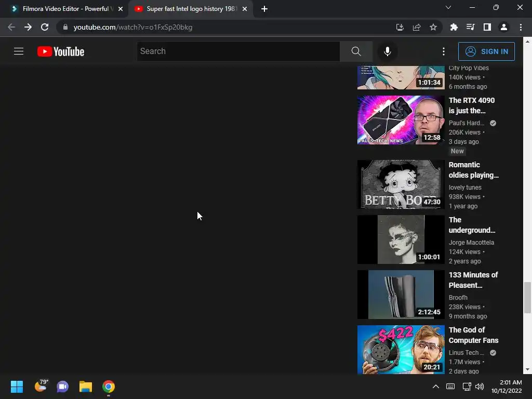Open 'The RTX 4090 is just the...' title
The image size is (532, 399).
(x=472, y=105)
